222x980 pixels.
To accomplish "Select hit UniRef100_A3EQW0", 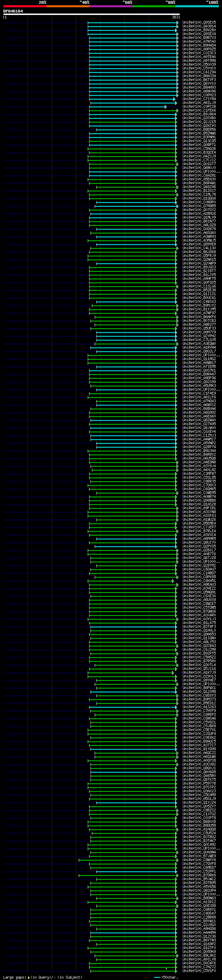I will coord(199,343).
